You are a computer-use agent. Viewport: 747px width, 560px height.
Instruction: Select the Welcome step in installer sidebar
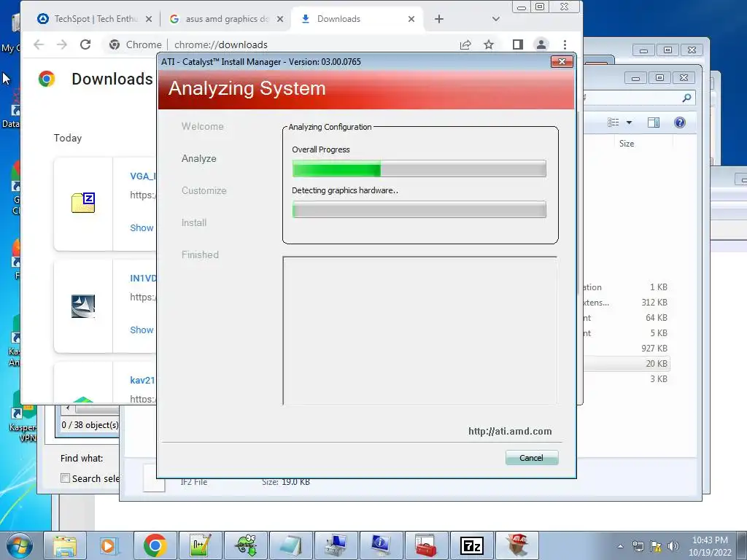pos(203,126)
